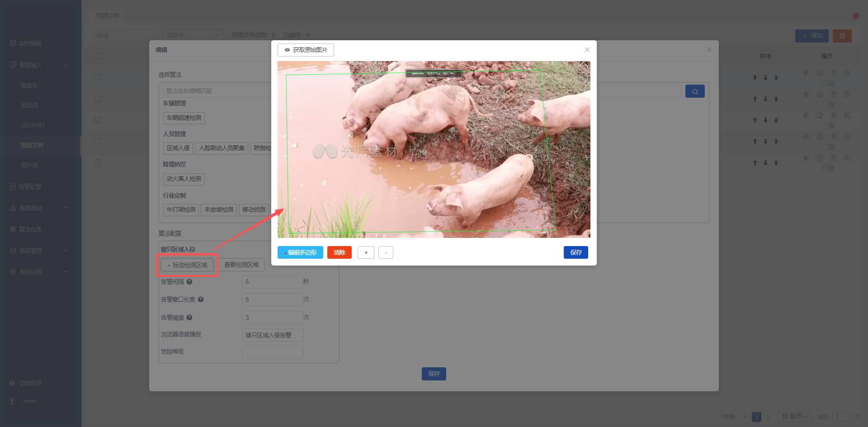Image resolution: width=868 pixels, height=427 pixels.
Task: Click the plus zoom-in button
Action: coord(366,252)
